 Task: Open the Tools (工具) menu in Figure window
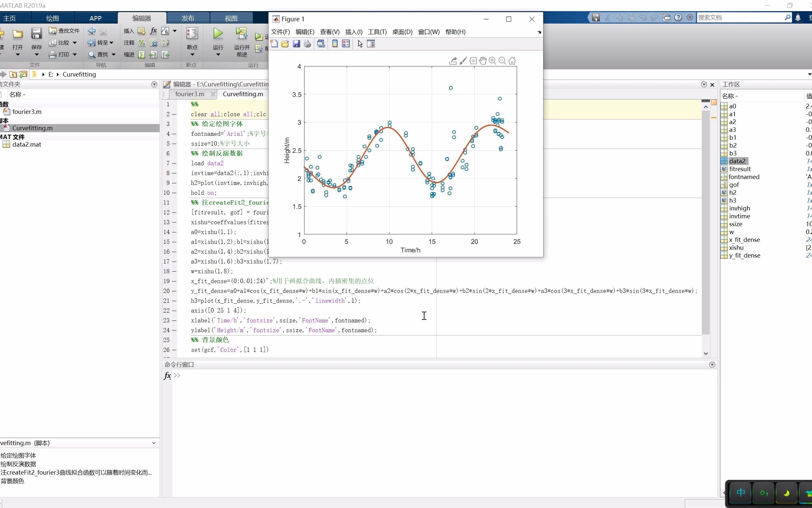click(x=377, y=32)
